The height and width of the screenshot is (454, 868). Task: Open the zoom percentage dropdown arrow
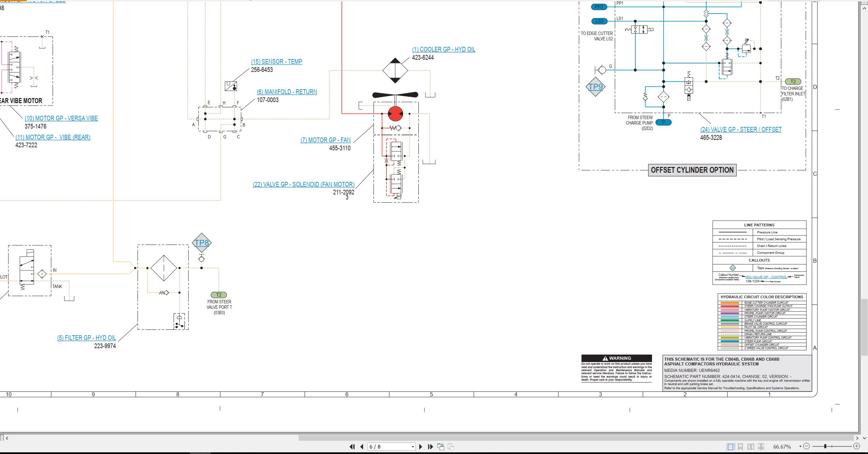[800, 446]
